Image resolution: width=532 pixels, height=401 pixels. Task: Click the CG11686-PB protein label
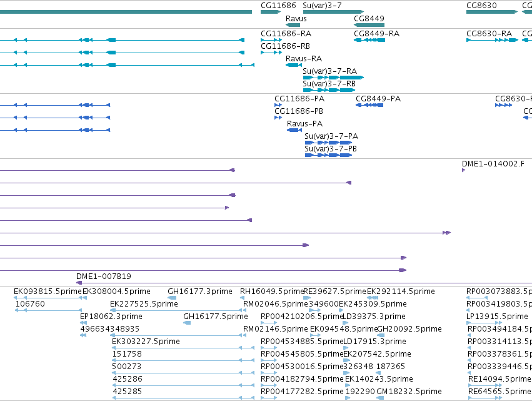click(x=299, y=111)
